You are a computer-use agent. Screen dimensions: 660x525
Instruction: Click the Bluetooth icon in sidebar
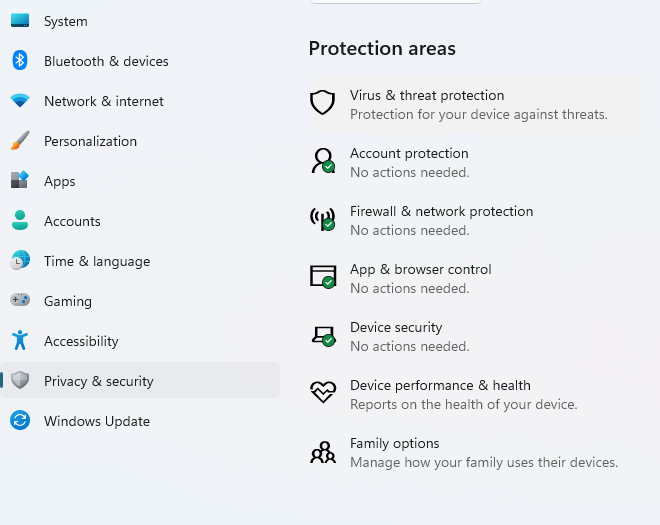tap(20, 61)
